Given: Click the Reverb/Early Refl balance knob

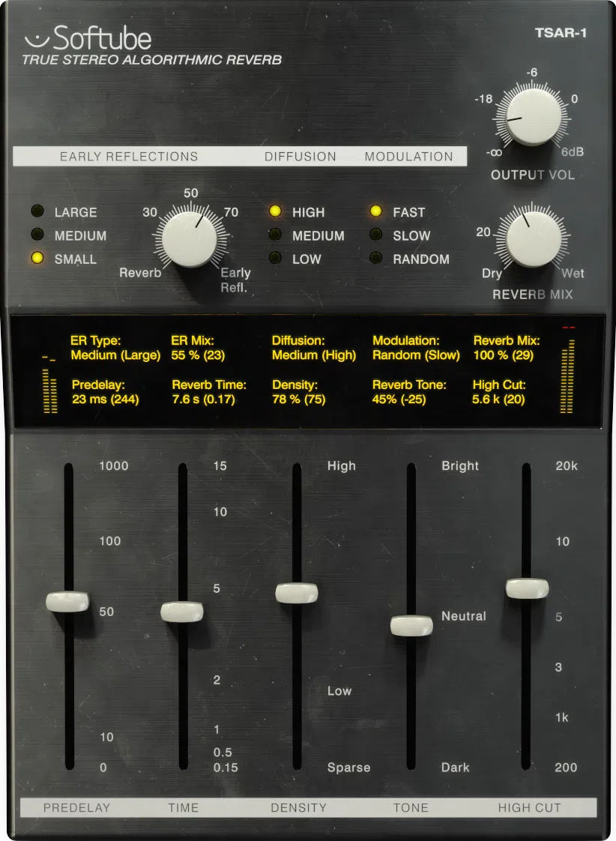Looking at the screenshot, I should click(x=190, y=237).
